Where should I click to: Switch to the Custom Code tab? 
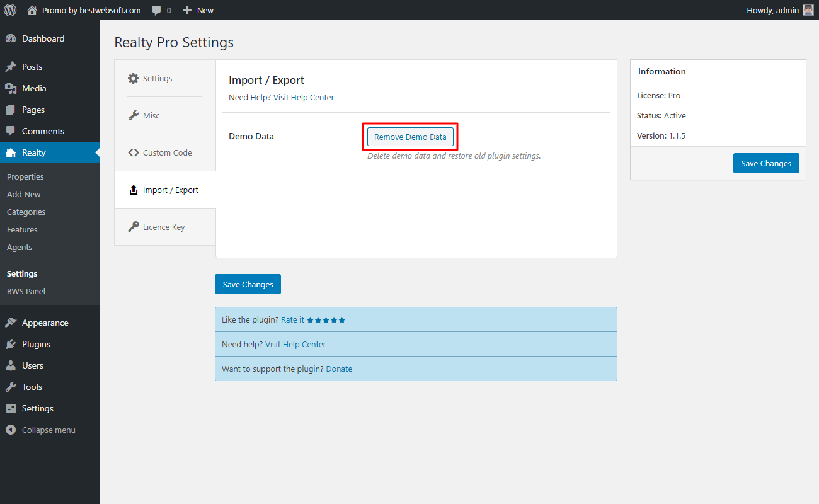tap(165, 152)
